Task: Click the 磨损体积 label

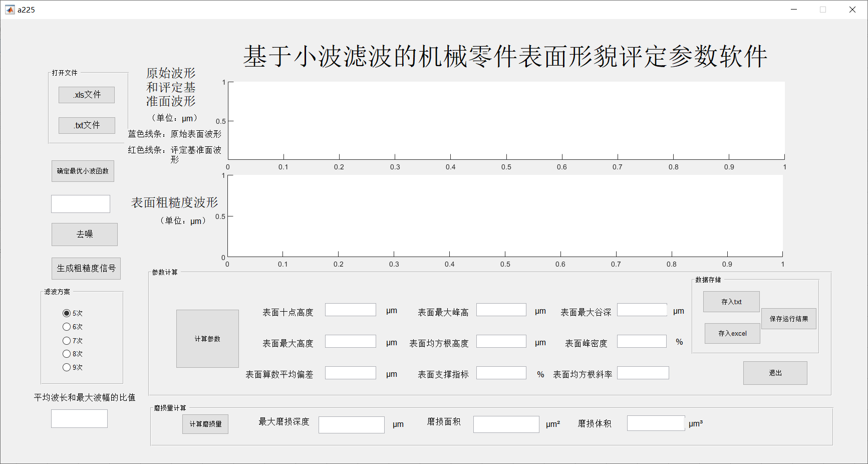Action: click(595, 424)
